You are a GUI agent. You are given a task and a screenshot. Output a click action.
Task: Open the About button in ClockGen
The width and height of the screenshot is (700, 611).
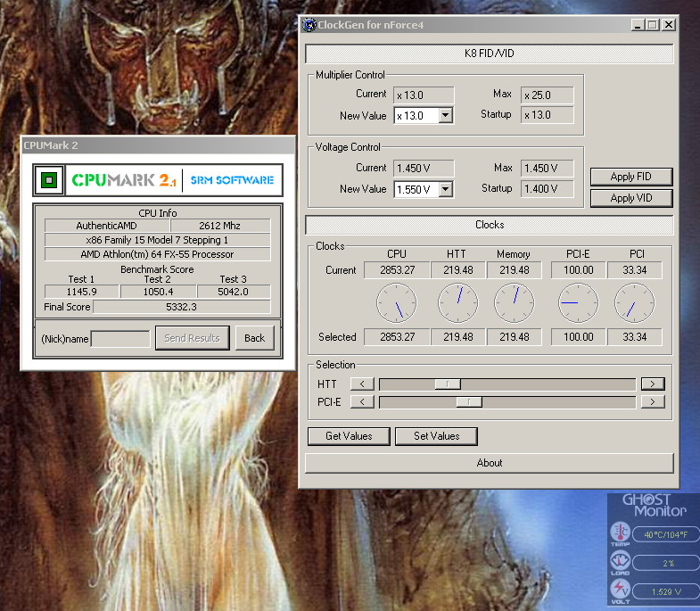pos(490,463)
